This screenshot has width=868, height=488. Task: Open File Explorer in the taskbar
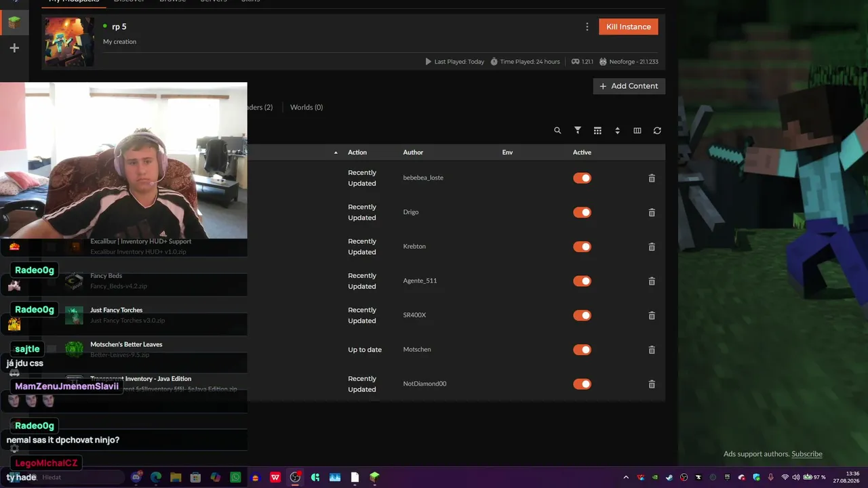point(176,477)
